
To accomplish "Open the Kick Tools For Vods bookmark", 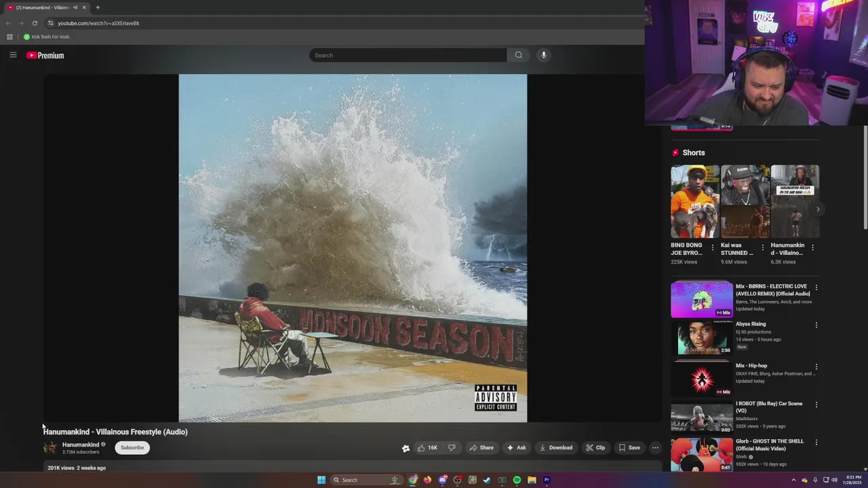I will (47, 37).
